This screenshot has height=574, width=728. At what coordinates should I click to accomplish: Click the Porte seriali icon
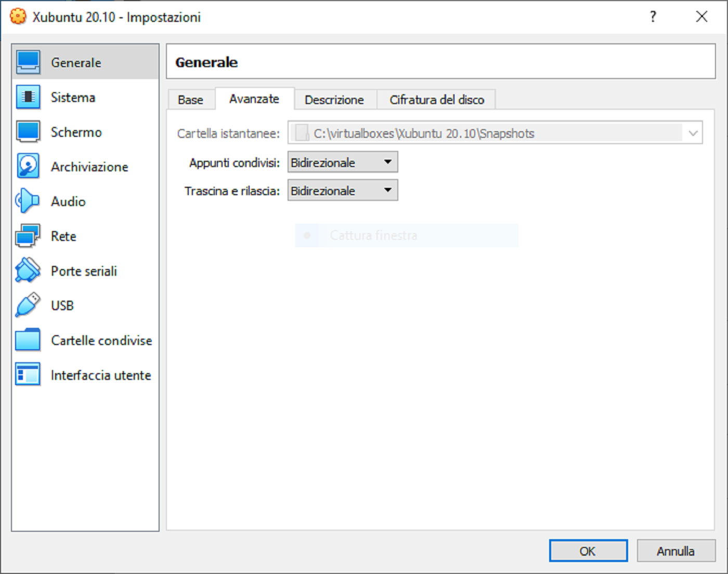(x=27, y=270)
